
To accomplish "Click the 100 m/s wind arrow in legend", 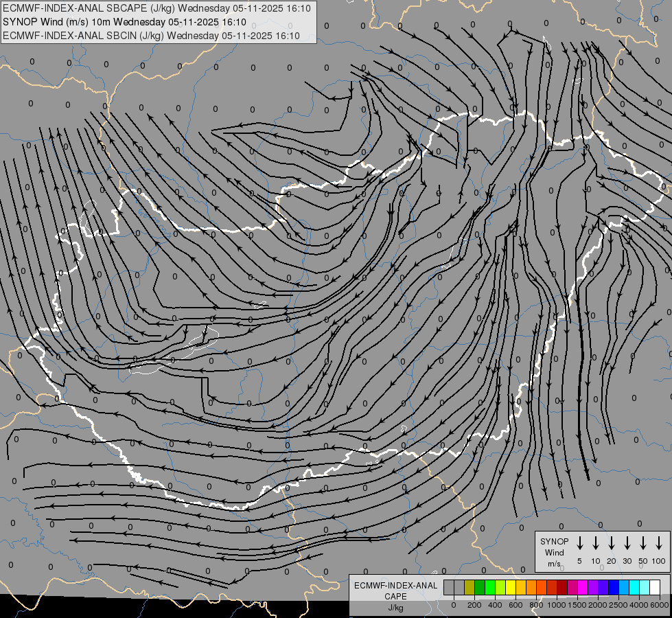I will [x=659, y=543].
